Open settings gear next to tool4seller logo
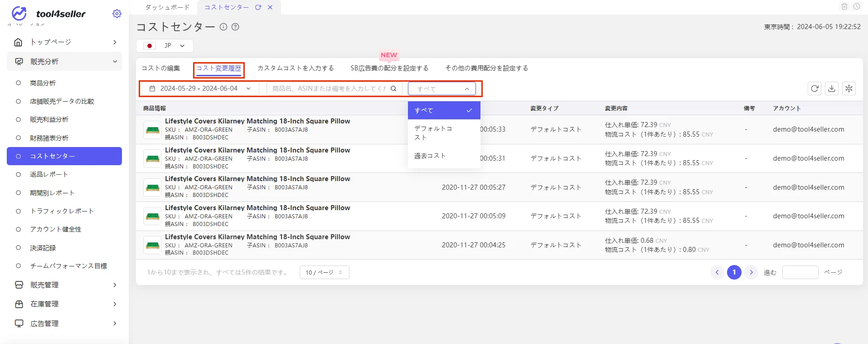Image resolution: width=868 pixels, height=344 pixels. 117,14
